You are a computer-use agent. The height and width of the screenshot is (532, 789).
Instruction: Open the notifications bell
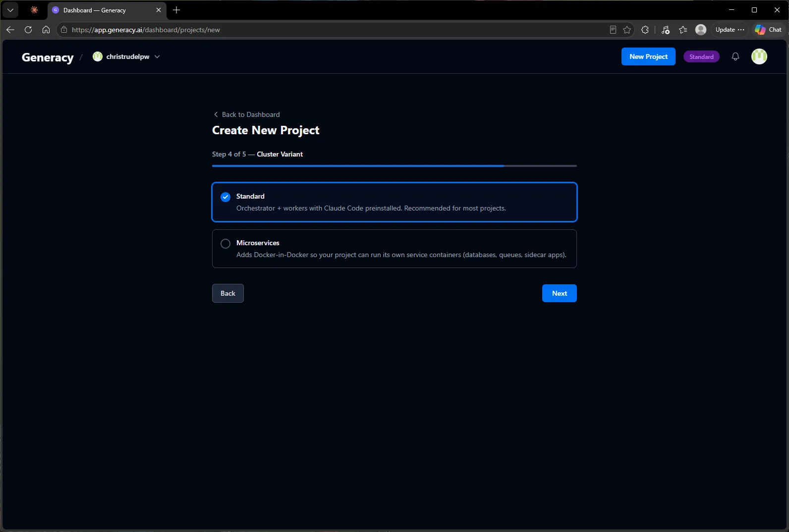click(x=735, y=56)
